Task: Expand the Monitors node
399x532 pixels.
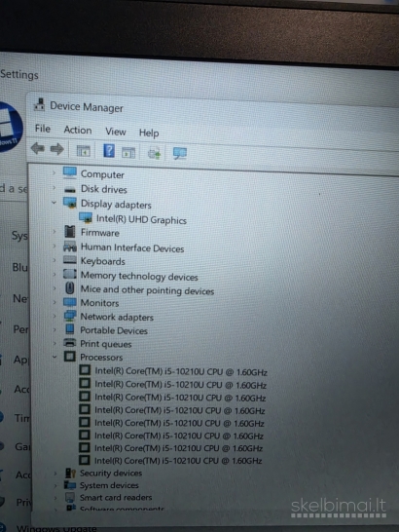Action: click(x=54, y=302)
